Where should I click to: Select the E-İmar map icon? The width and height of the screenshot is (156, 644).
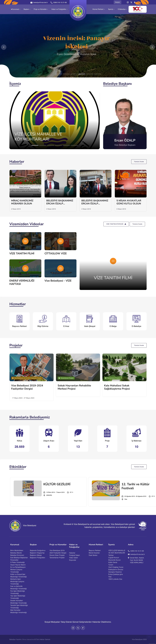[66, 319]
